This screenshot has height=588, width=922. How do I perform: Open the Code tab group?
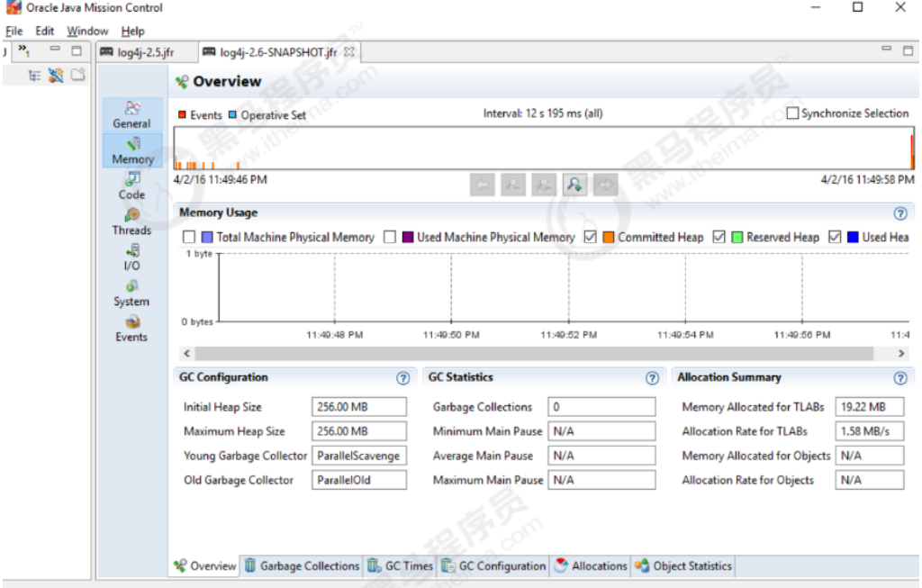click(131, 186)
